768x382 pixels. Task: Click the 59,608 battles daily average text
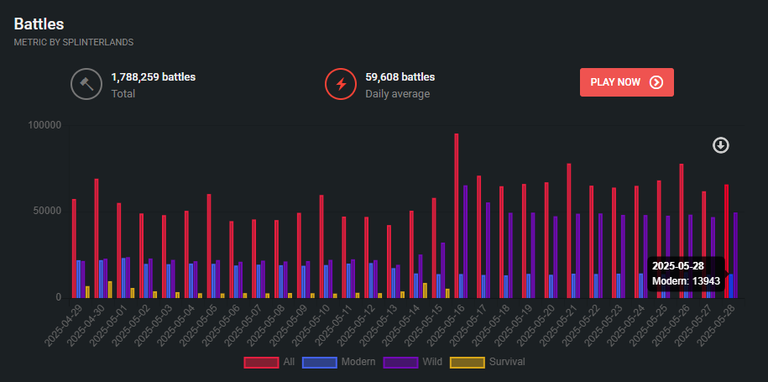click(400, 77)
